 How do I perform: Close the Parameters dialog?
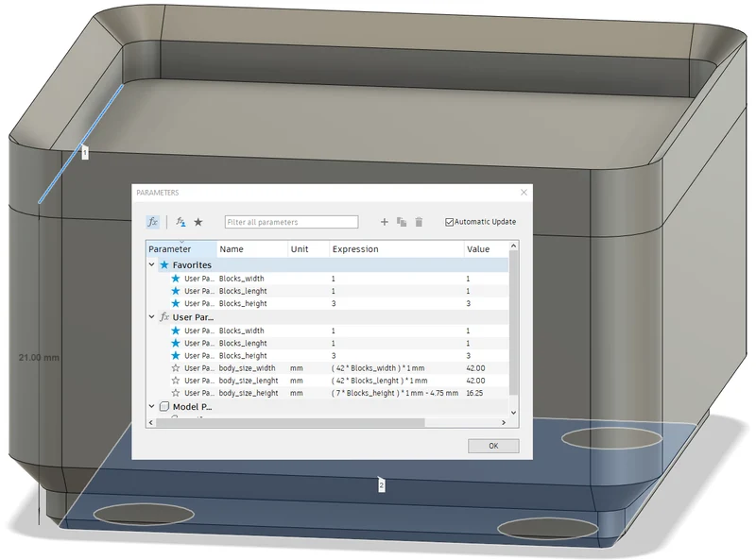524,193
